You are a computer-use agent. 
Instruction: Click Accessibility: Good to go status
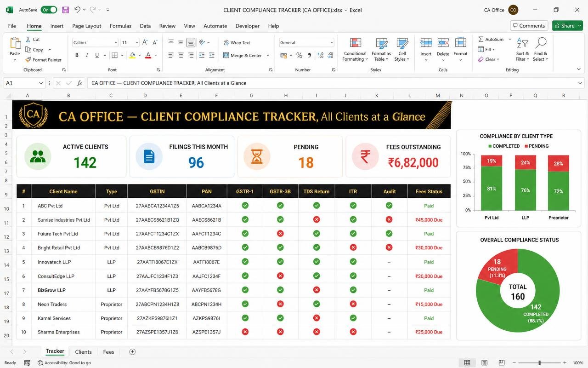click(x=64, y=362)
